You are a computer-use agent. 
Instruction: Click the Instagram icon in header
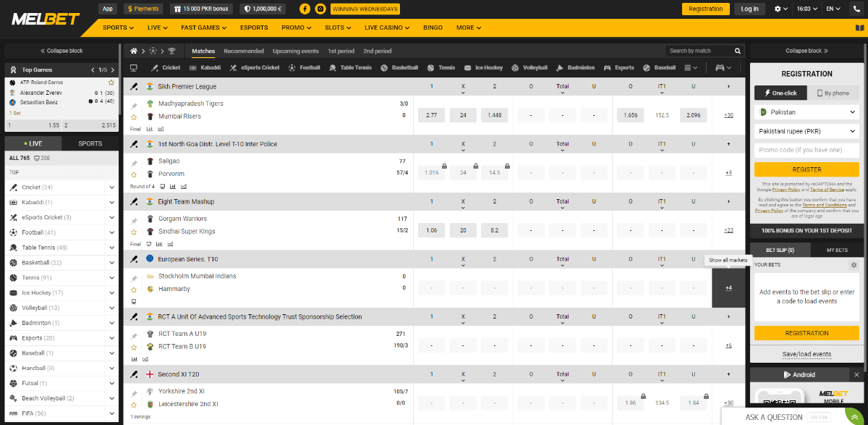click(320, 9)
